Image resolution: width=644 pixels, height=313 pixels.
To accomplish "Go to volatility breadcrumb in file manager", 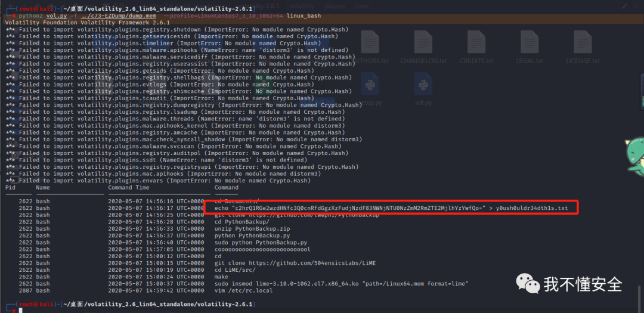I will pos(302,6).
